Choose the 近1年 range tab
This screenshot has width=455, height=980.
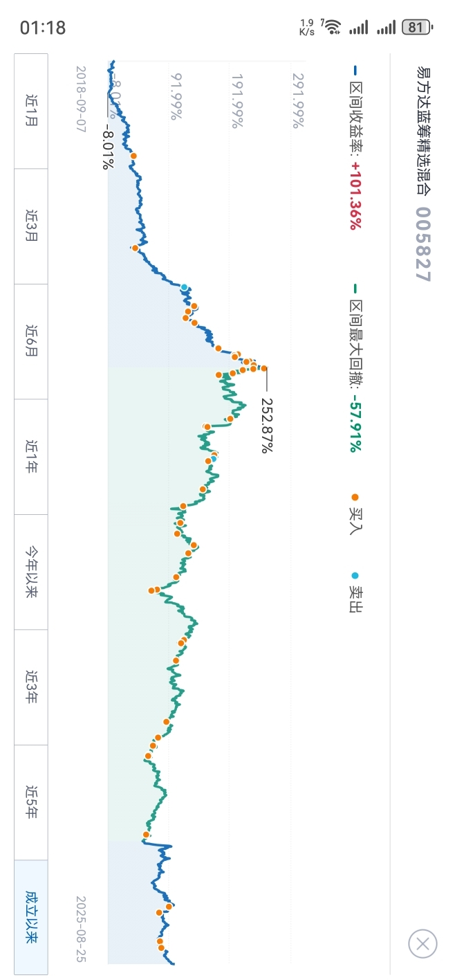[x=31, y=457]
